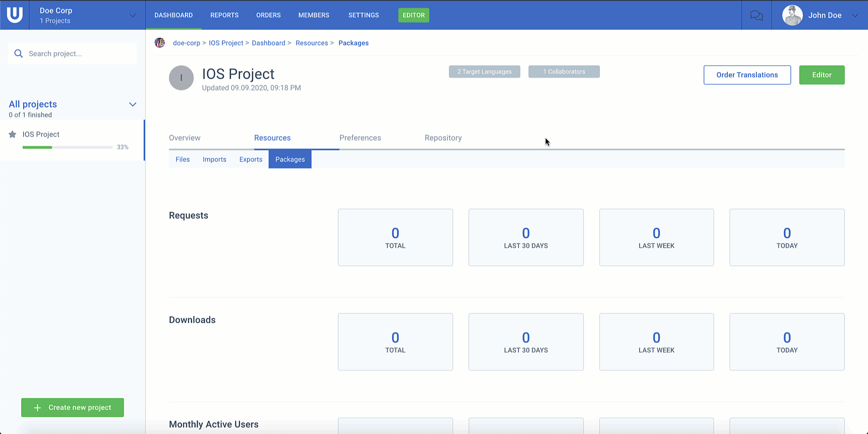The image size is (868, 434).
Task: Click the IOS Project page title
Action: [238, 74]
